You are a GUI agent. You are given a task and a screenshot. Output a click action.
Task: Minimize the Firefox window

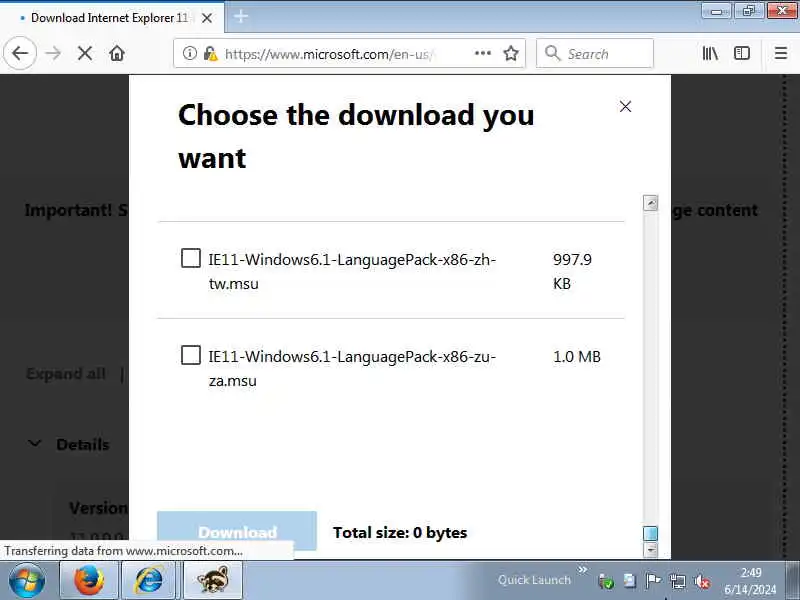[716, 11]
